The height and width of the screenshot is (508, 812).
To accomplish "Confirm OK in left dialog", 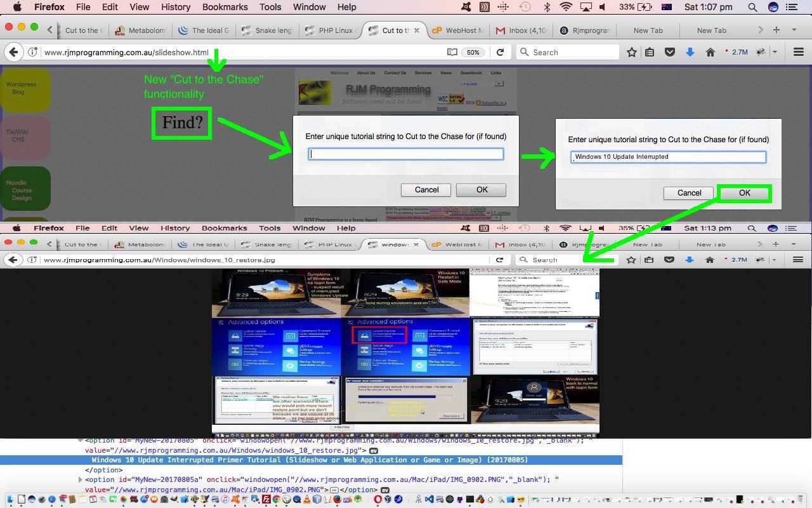I will 481,189.
